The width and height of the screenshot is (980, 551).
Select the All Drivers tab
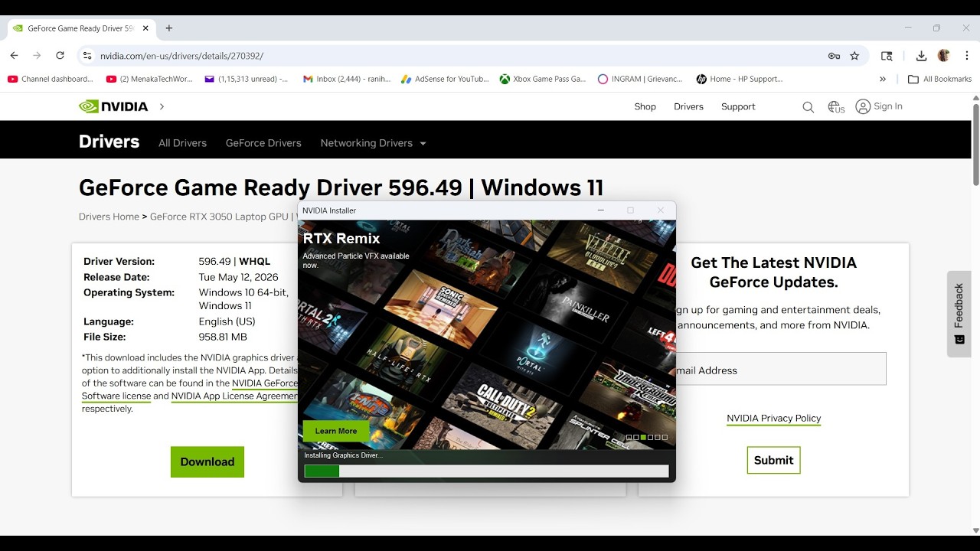tap(182, 143)
